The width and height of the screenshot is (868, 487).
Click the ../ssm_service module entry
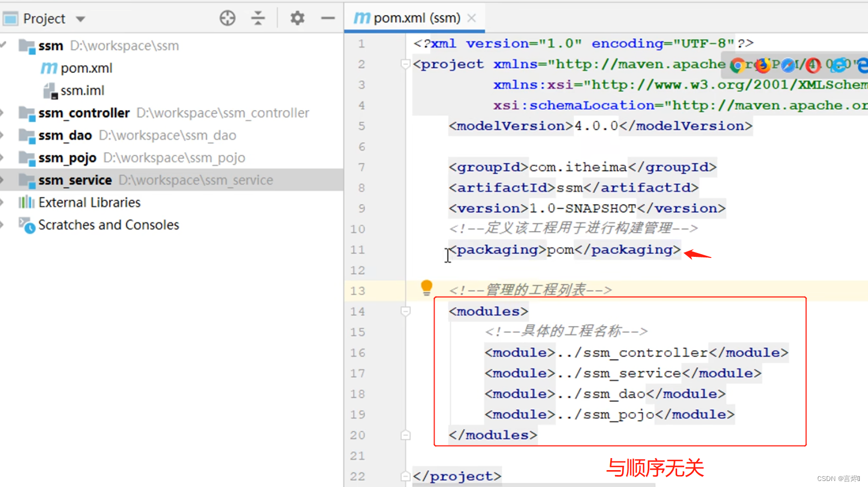point(619,374)
